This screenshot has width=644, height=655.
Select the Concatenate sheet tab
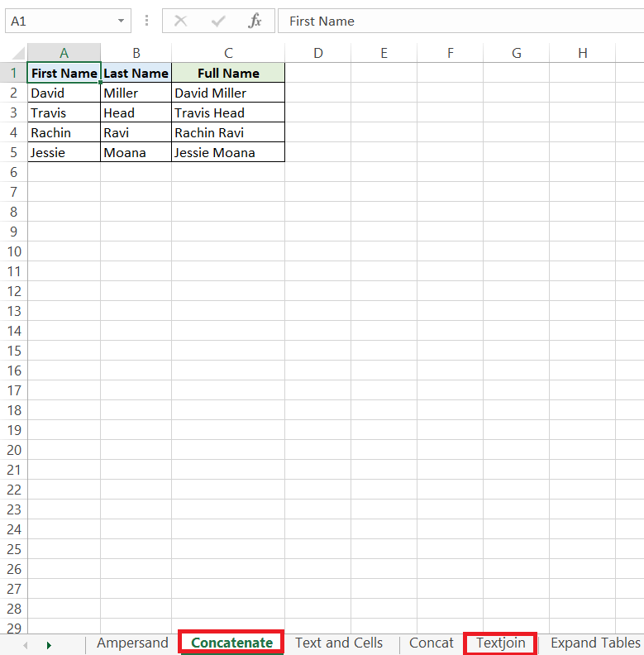tap(231, 643)
